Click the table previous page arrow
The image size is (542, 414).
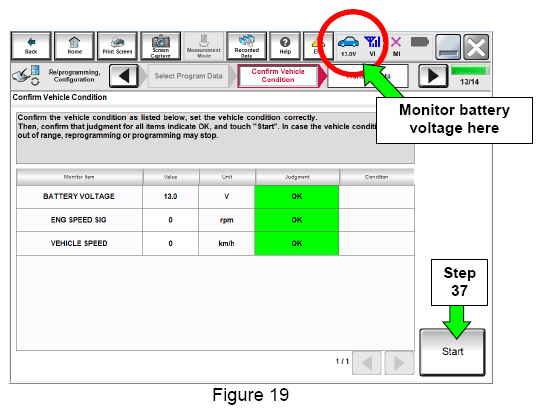[367, 363]
